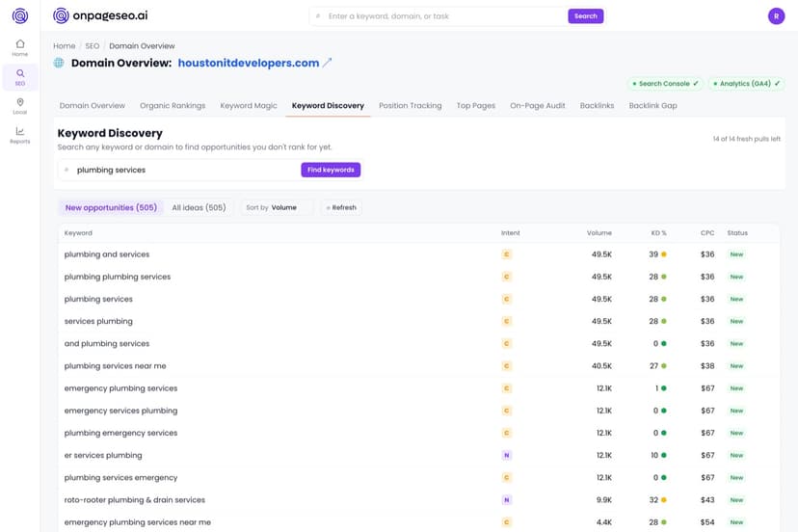Click the Find keywords button
The image size is (798, 532).
pos(331,170)
